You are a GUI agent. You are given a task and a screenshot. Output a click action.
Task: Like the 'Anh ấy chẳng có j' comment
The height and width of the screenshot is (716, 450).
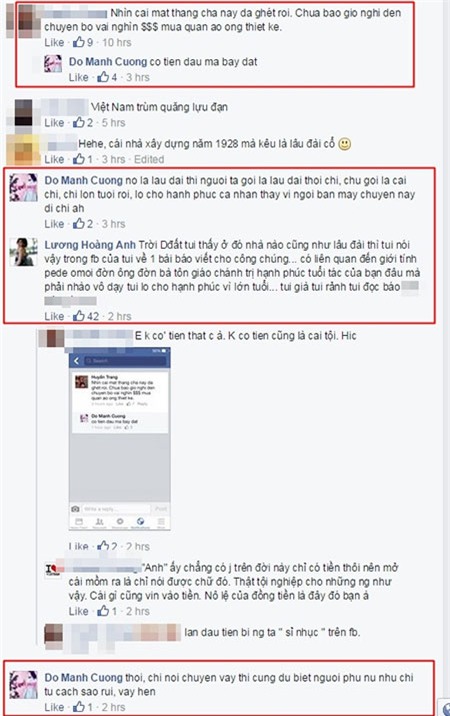pyautogui.click(x=78, y=611)
